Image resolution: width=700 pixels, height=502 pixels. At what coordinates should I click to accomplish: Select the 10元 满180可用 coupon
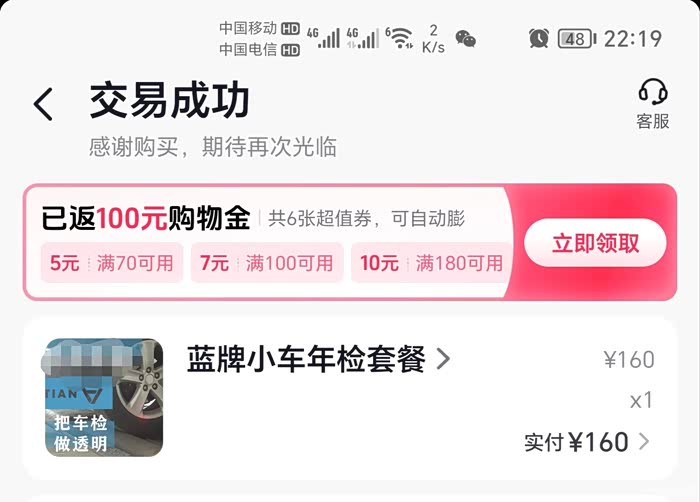[431, 263]
